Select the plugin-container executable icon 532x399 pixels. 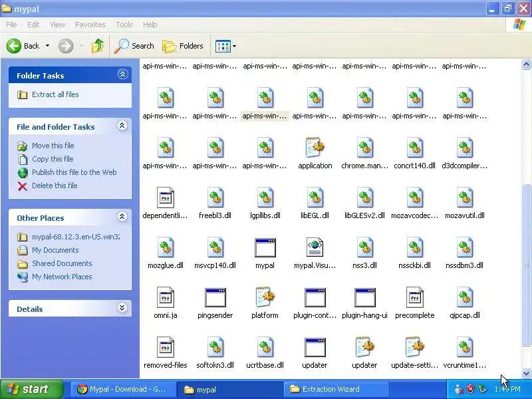315,297
